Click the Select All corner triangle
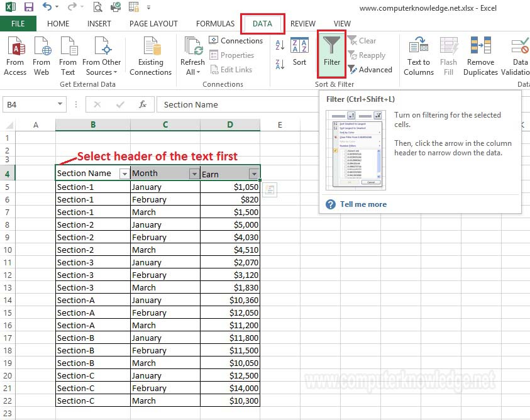The width and height of the screenshot is (530, 420). click(x=9, y=125)
